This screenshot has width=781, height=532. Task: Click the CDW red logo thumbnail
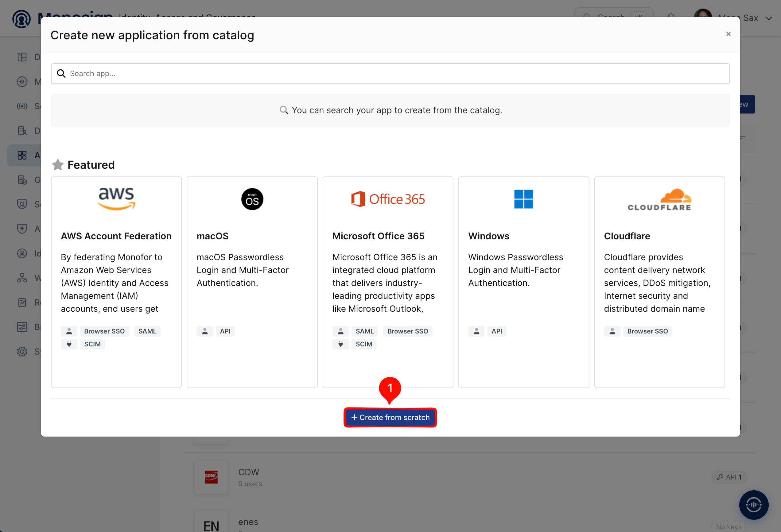pos(211,477)
